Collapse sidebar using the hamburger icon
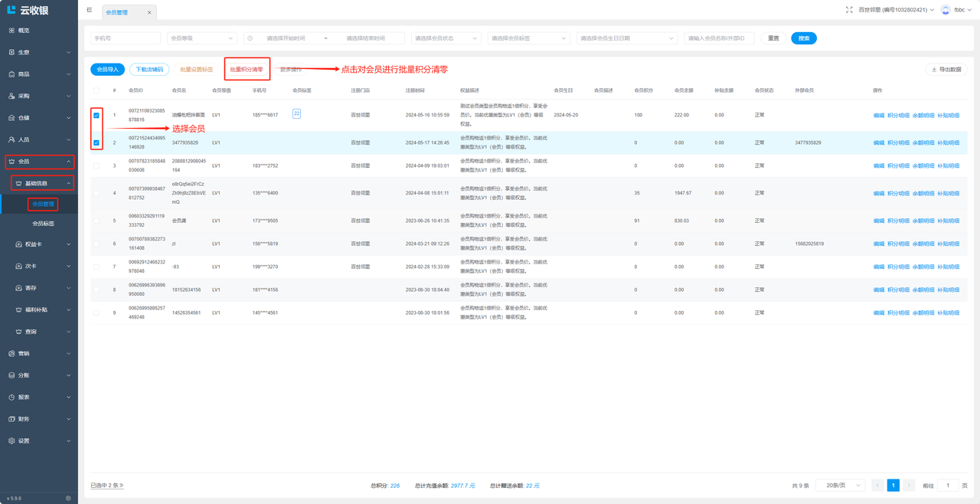The width and height of the screenshot is (980, 504). (90, 11)
